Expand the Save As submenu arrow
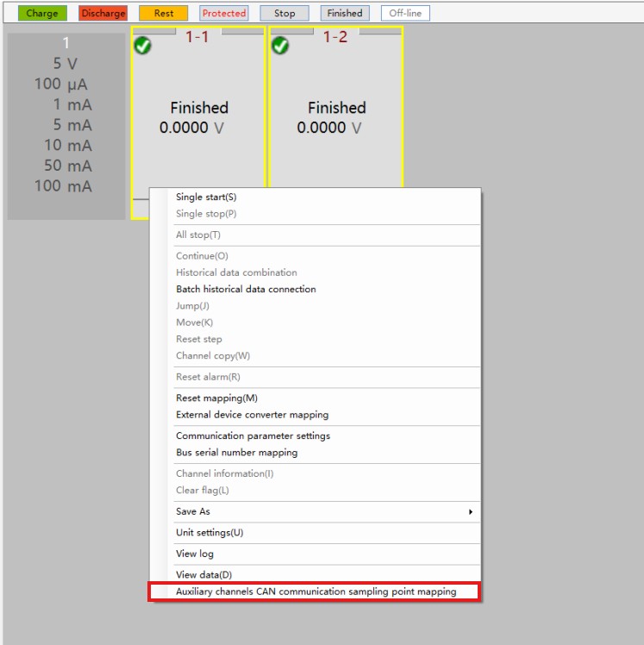This screenshot has width=644, height=645. pos(470,511)
